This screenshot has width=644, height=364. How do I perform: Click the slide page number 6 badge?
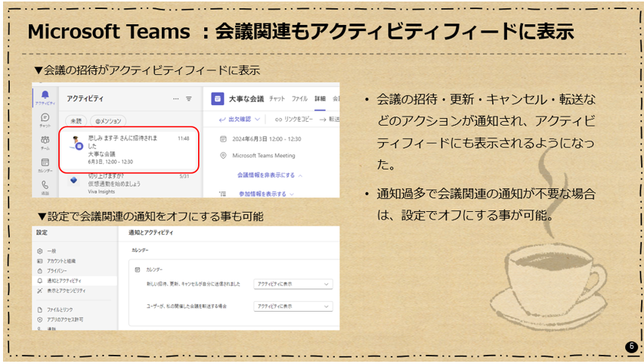(x=632, y=347)
